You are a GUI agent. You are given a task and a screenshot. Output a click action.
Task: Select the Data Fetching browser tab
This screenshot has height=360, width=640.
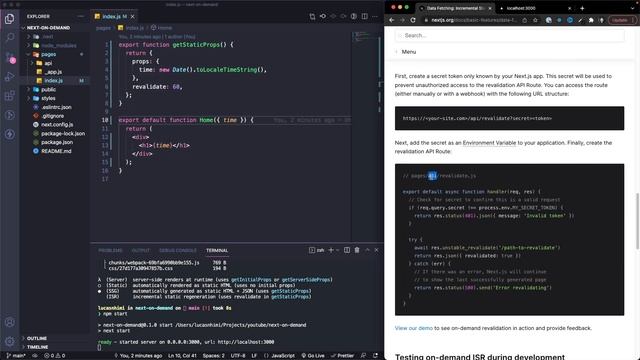tap(455, 8)
